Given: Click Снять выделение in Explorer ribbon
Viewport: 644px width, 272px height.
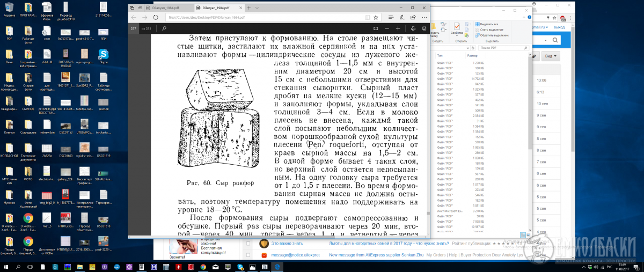Looking at the screenshot, I should [x=488, y=30].
